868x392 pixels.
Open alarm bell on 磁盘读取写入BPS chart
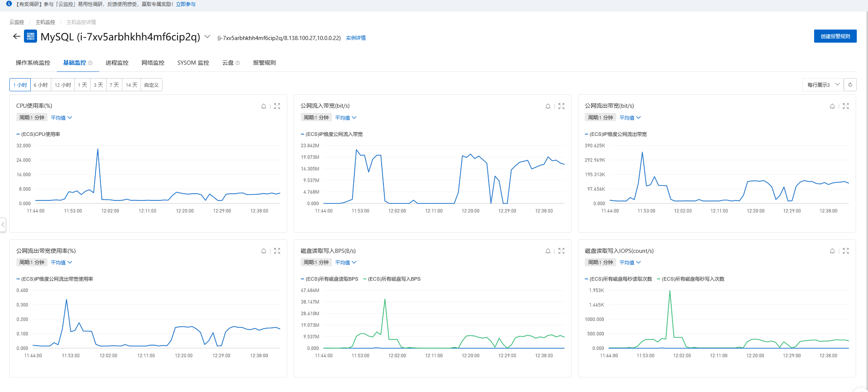coord(548,251)
